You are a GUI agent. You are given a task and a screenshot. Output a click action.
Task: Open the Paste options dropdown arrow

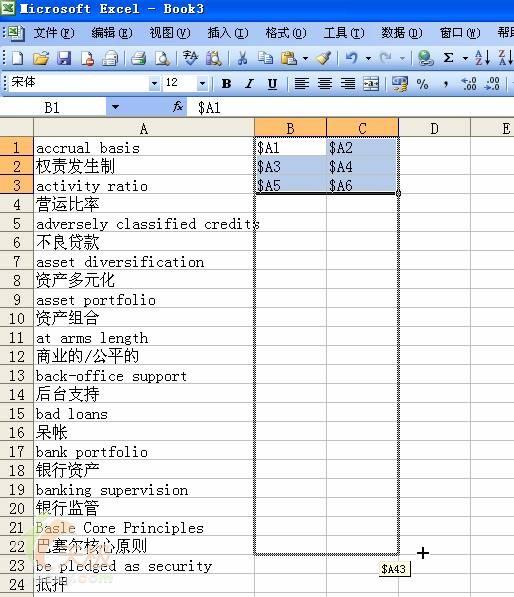(305, 58)
